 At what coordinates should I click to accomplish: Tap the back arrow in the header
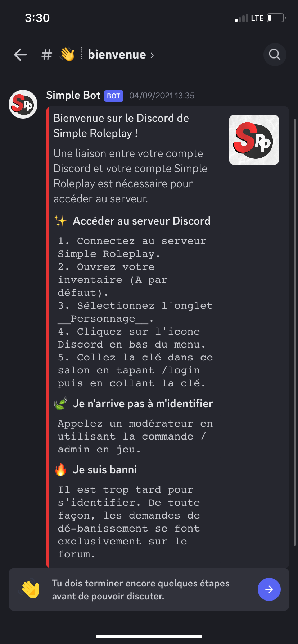(x=21, y=55)
